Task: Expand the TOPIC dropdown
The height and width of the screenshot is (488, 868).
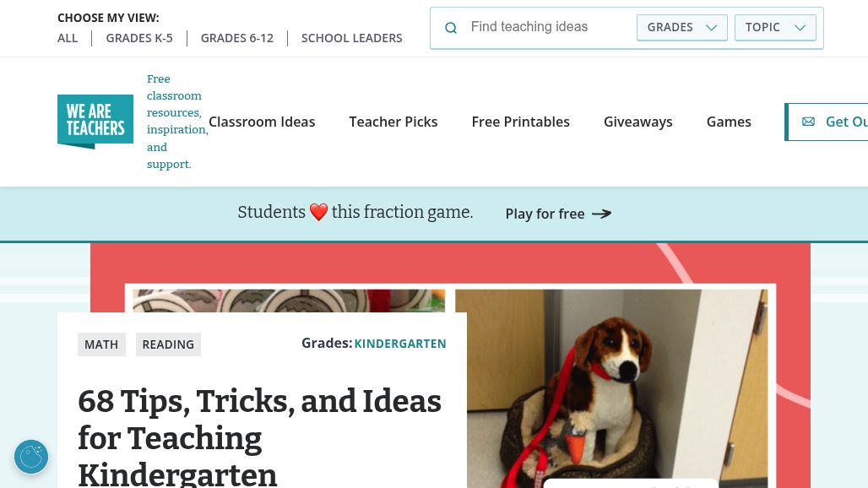Action: (775, 27)
